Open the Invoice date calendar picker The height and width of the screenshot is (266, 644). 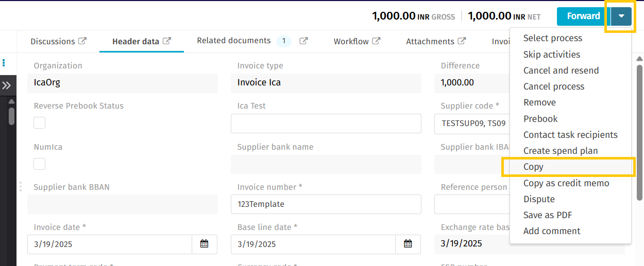(x=204, y=244)
